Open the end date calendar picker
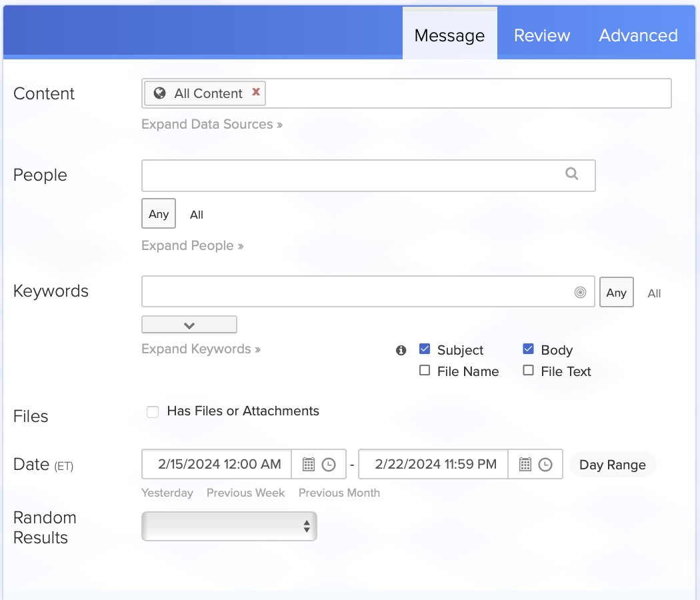This screenshot has height=600, width=700. (525, 464)
